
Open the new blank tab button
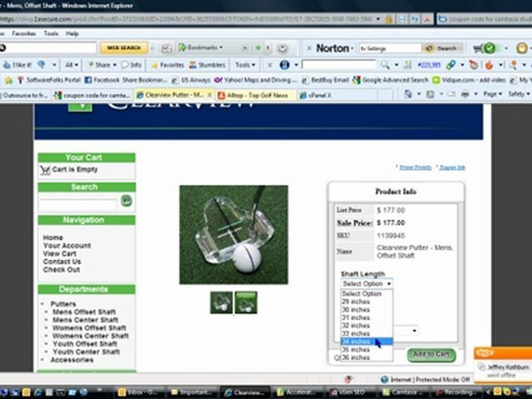click(x=386, y=95)
